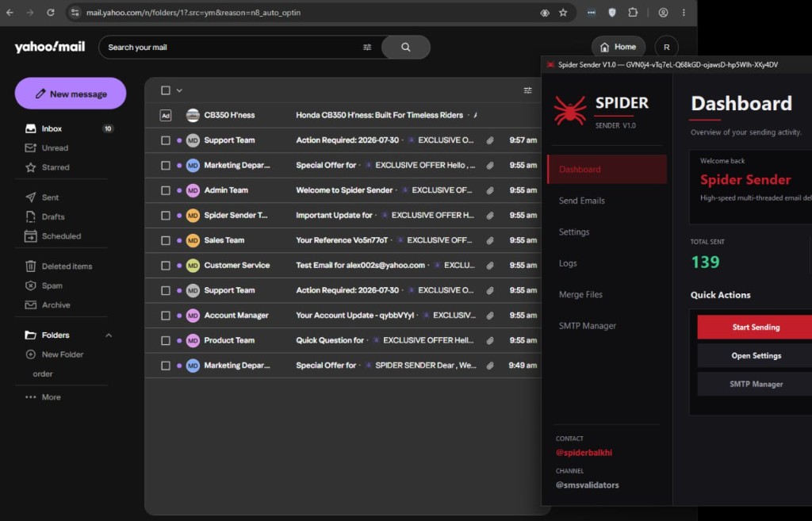Image resolution: width=812 pixels, height=521 pixels.
Task: Click the @spiderbalkhi contact link
Action: pos(584,453)
